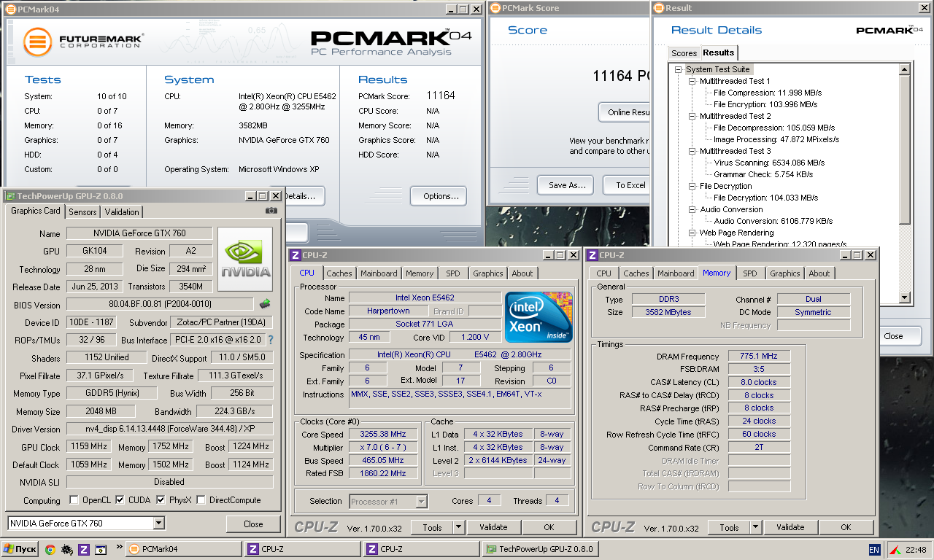934x560 pixels.
Task: Open Caches tab in CPU-Z CPU window
Action: click(x=339, y=273)
